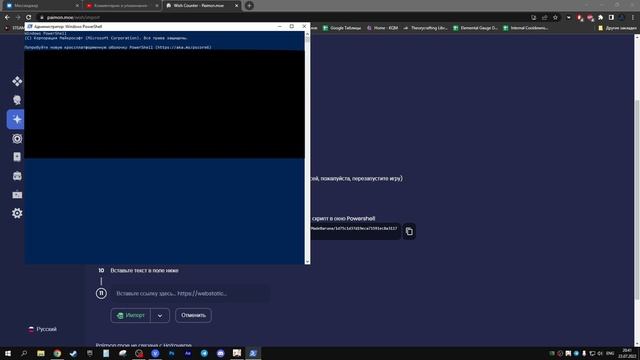Close the Wish Counter browser tab
The height and width of the screenshot is (360, 640).
pyautogui.click(x=236, y=6)
